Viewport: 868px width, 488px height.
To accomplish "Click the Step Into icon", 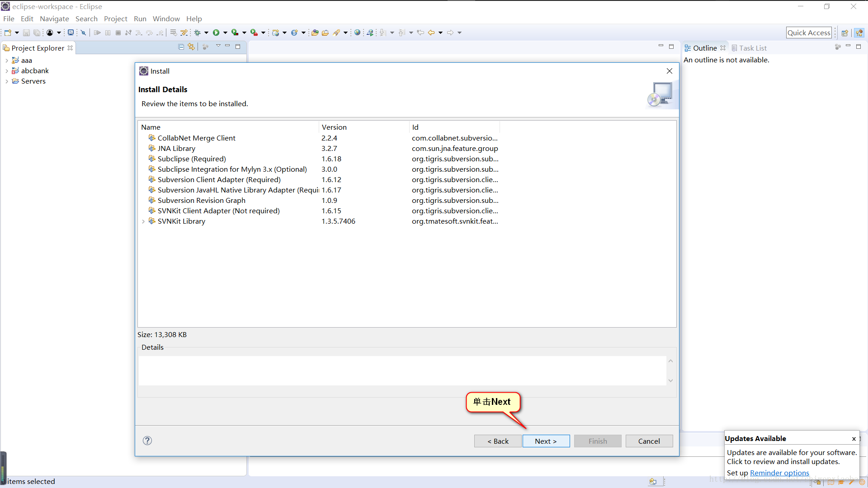I will pyautogui.click(x=139, y=33).
